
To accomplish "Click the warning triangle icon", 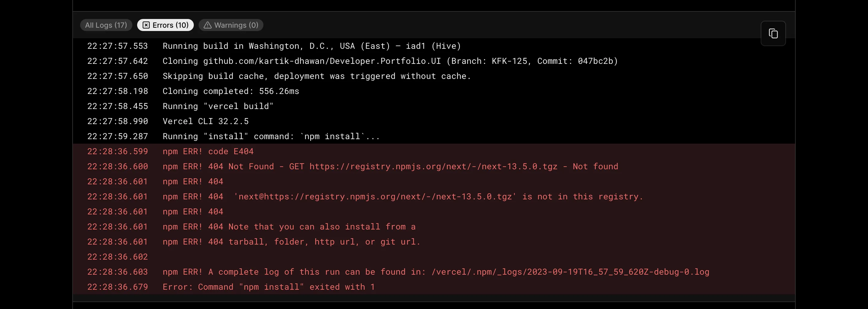I will coord(208,25).
